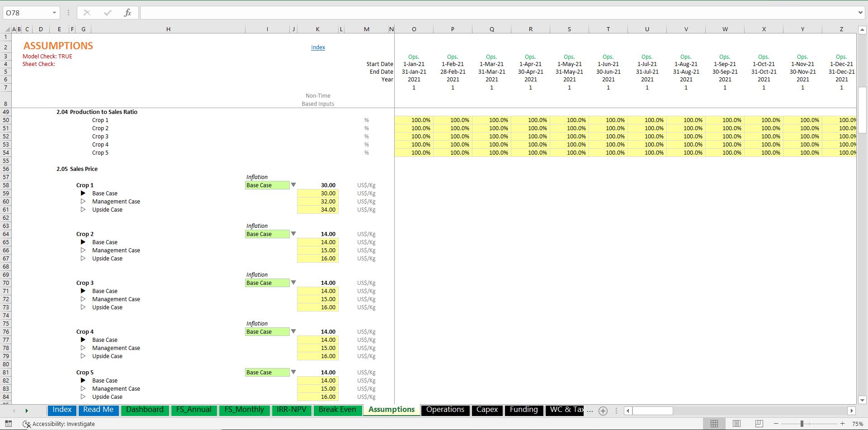The image size is (868, 430).
Task: Switch to Page Layout view icon
Action: point(736,424)
